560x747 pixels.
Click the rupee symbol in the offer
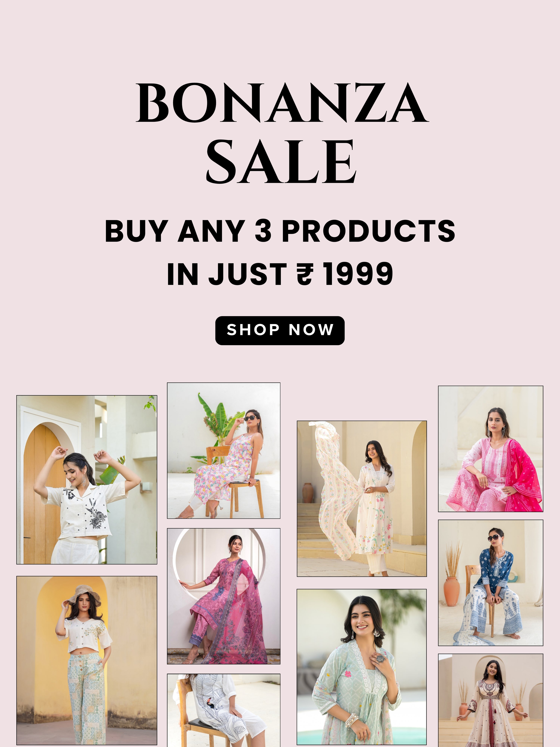click(305, 275)
